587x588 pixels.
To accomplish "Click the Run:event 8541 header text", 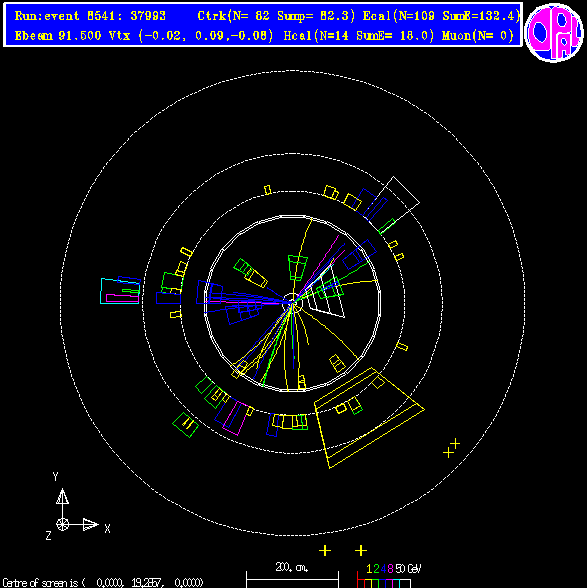I will [x=90, y=16].
